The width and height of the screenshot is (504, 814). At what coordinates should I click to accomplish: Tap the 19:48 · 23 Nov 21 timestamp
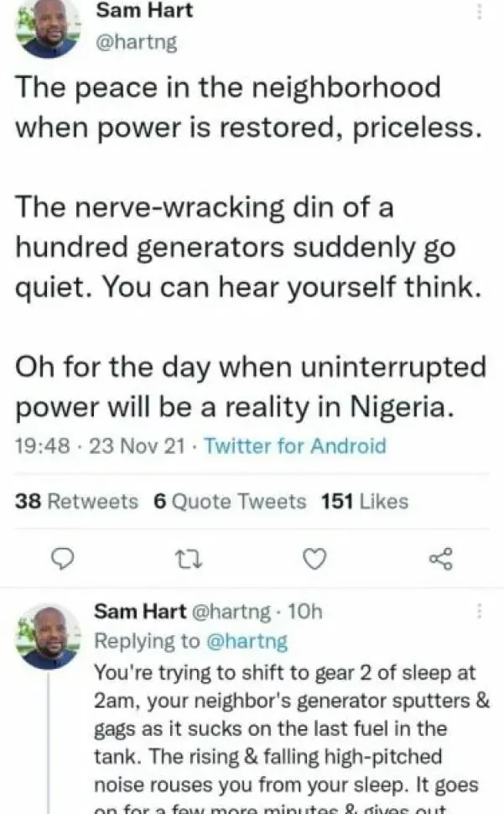click(99, 446)
